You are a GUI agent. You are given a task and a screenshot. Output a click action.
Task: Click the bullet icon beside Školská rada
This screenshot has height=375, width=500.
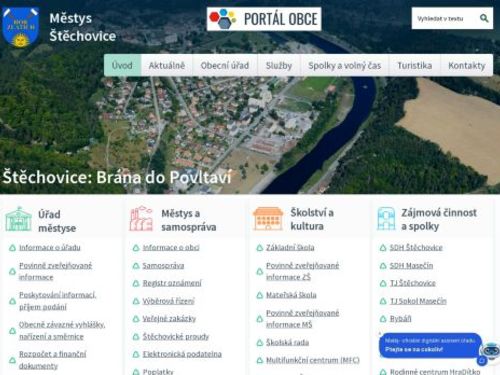coord(259,343)
